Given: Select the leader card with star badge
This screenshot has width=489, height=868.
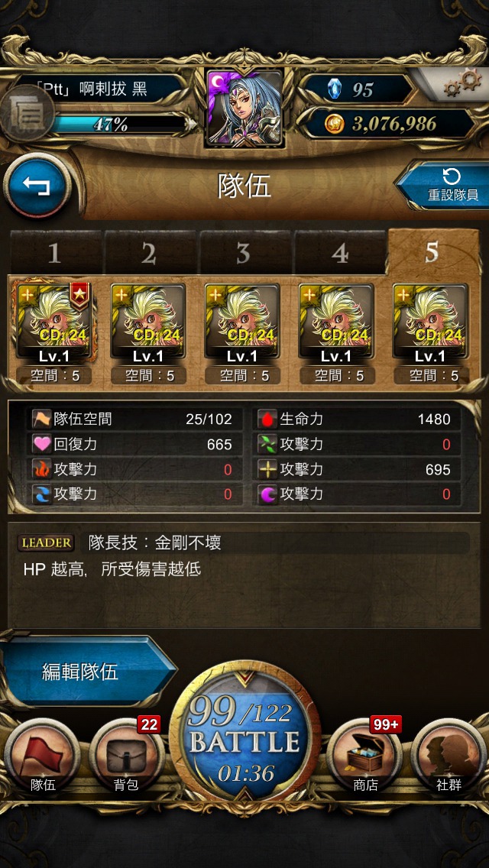Looking at the screenshot, I should pyautogui.click(x=53, y=322).
